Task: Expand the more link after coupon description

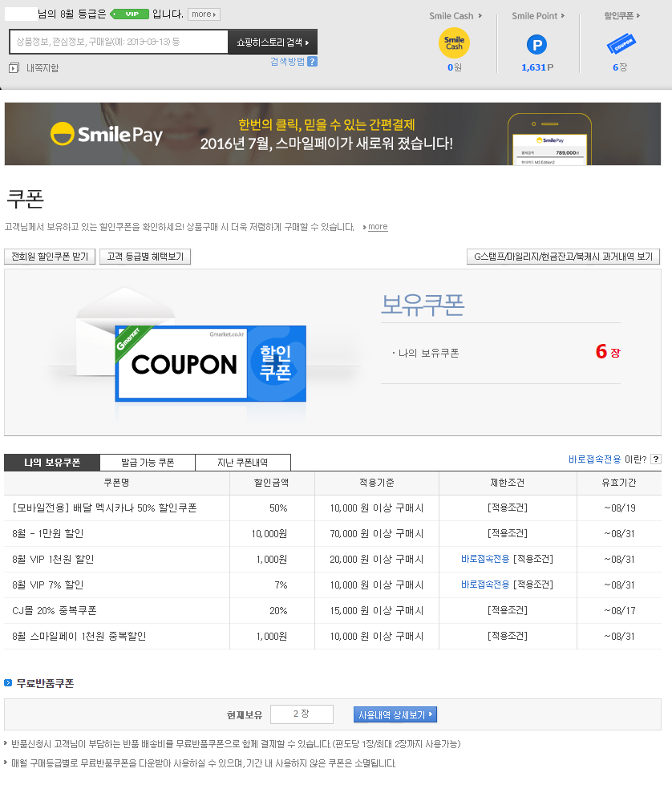Action: click(x=377, y=227)
